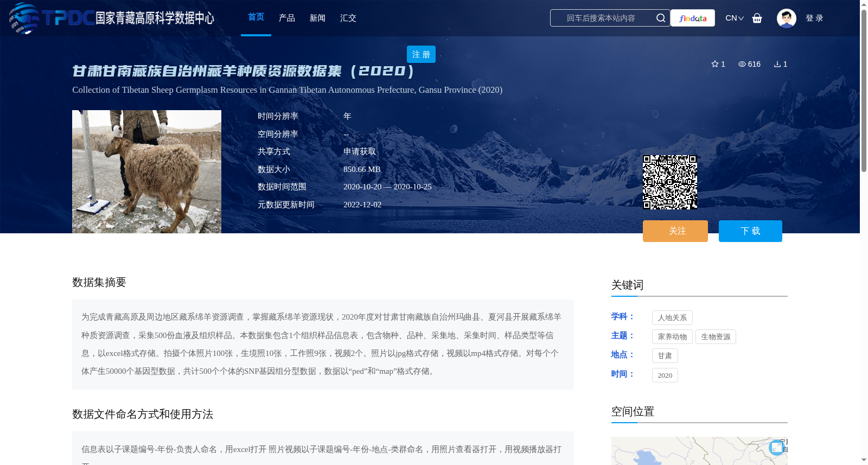
Task: Click the spatial location map preview
Action: tap(699, 451)
